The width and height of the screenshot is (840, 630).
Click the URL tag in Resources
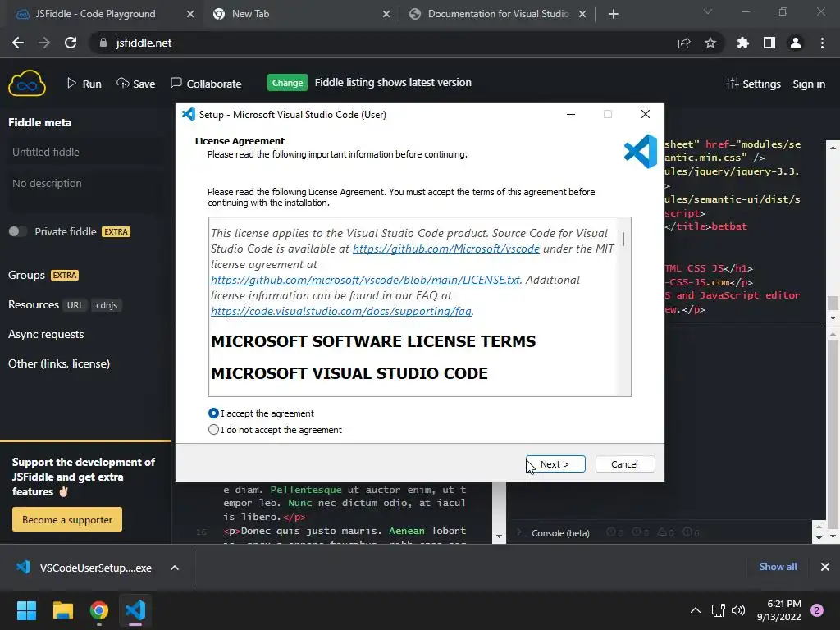tap(75, 305)
